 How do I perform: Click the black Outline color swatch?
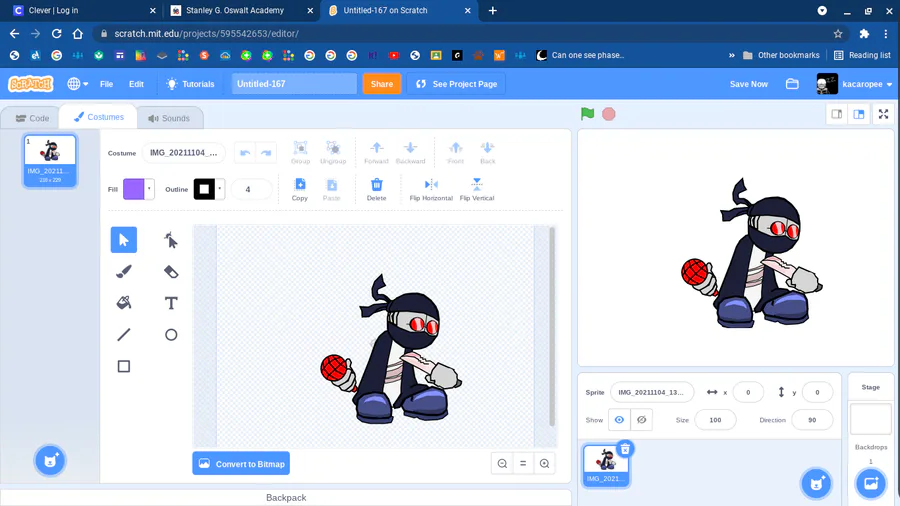pos(204,189)
